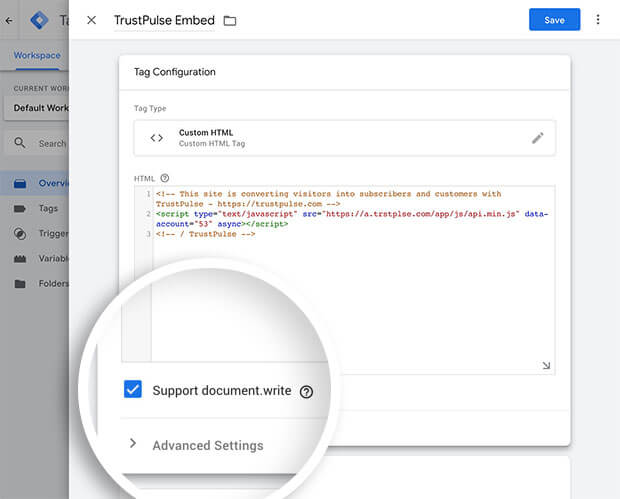Click the Variables brick icon

(x=20, y=259)
